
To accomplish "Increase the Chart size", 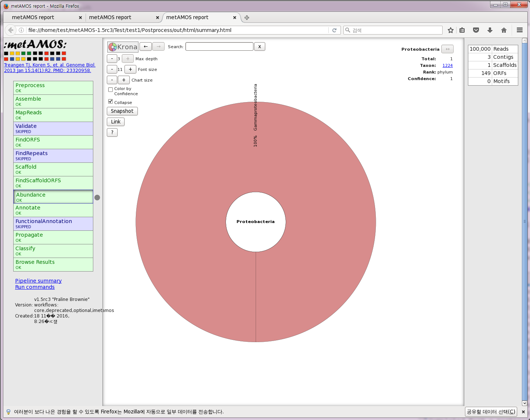I will coord(124,80).
